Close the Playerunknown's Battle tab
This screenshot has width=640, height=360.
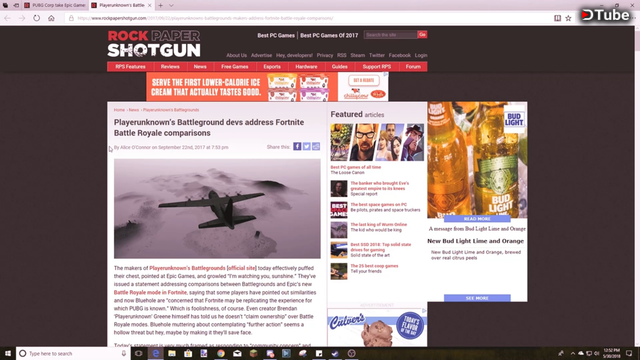(x=149, y=5)
